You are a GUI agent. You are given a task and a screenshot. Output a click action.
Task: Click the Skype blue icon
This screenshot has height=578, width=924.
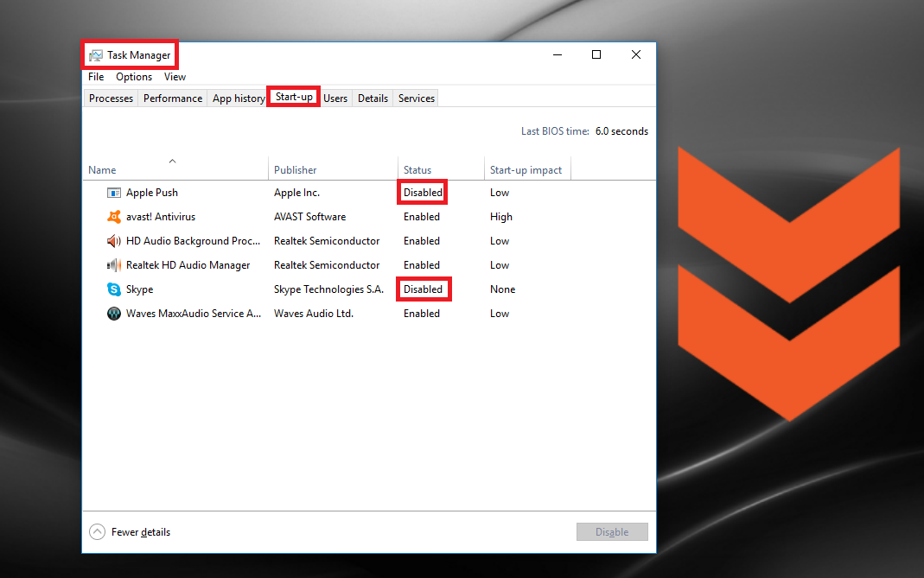114,289
